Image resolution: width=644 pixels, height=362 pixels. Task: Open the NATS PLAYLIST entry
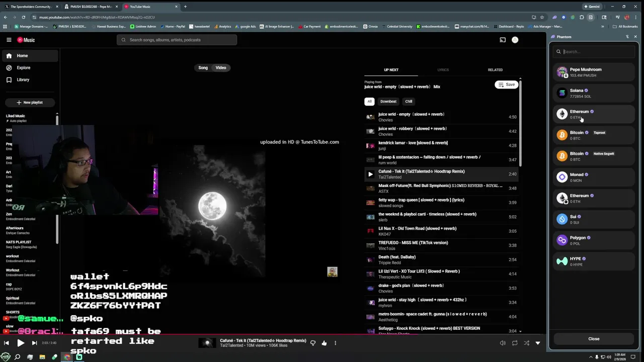[x=28, y=244]
